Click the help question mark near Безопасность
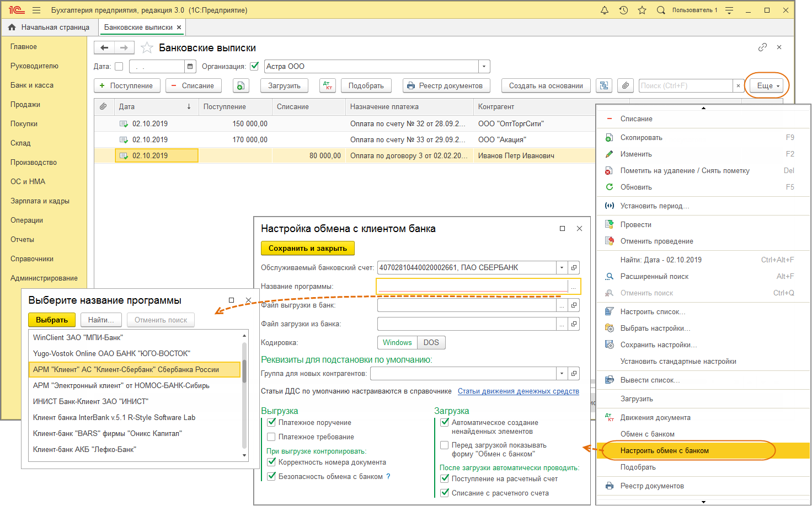812x506 pixels. 388,476
